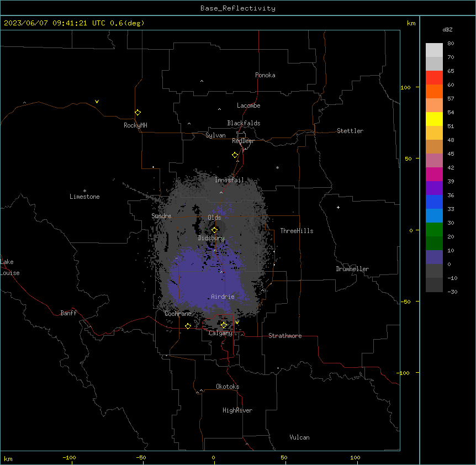Click the Limestone label
Screen dimensions: 476x465
pyautogui.click(x=84, y=197)
